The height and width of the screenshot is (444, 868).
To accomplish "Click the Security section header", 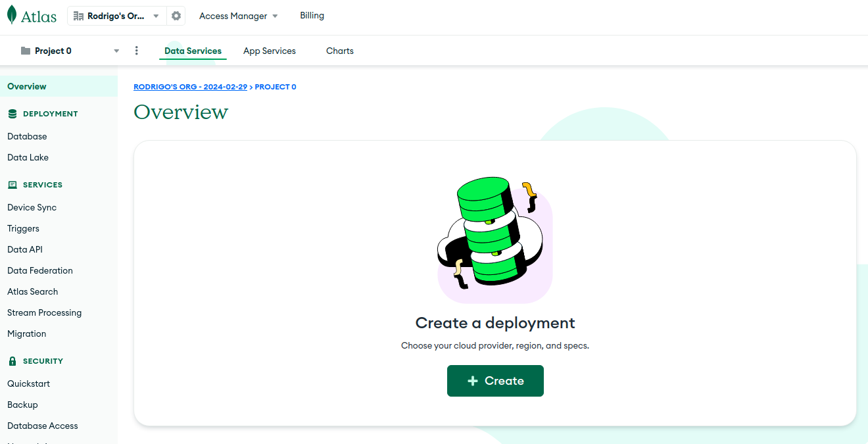I will pos(43,361).
